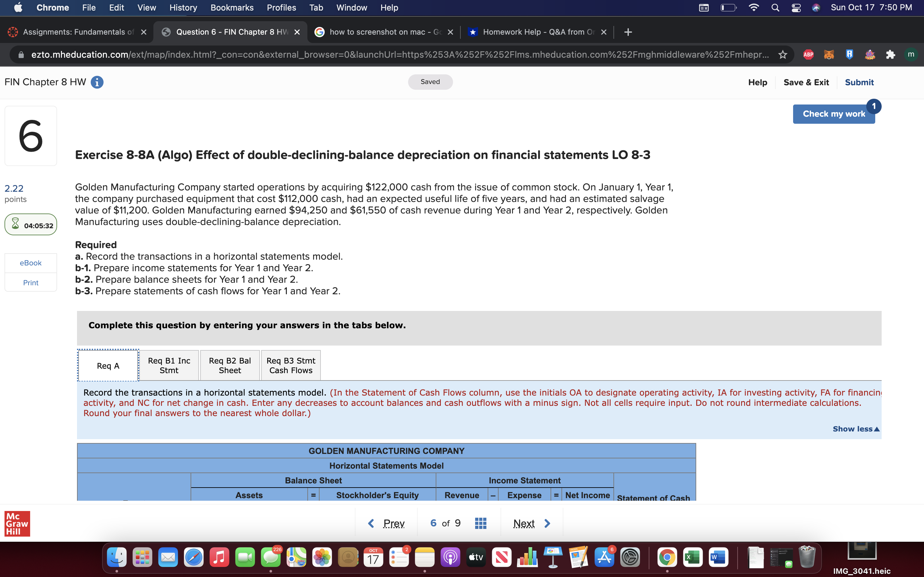Screen dimensions: 924x577
Task: Collapse the instructions with Show less
Action: click(856, 429)
